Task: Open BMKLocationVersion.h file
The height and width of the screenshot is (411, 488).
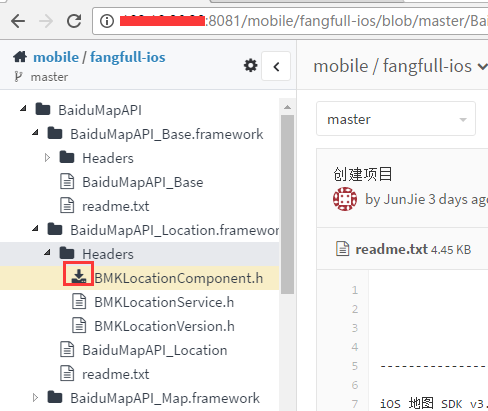Action: click(x=164, y=326)
